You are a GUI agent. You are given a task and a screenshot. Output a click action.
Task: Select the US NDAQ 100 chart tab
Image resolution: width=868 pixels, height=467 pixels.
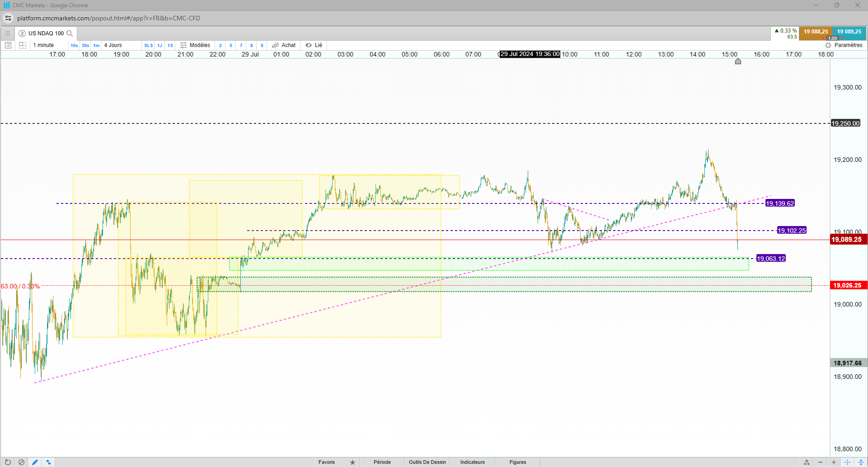pyautogui.click(x=46, y=33)
